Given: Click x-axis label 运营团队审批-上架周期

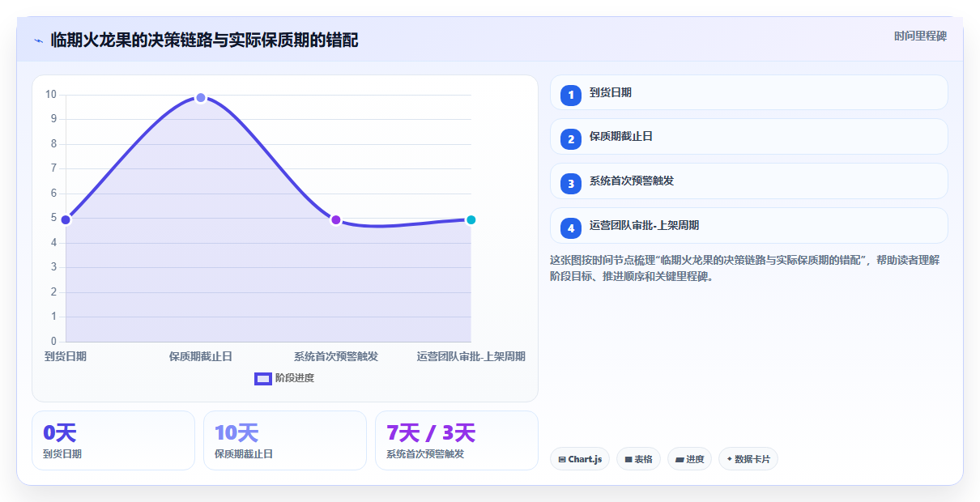Looking at the screenshot, I should click(471, 356).
